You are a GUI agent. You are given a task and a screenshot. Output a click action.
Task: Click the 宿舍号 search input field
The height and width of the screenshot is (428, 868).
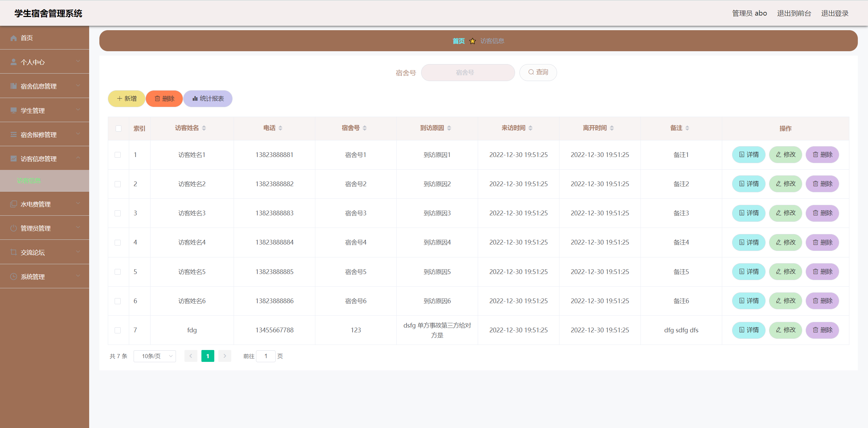coord(468,73)
